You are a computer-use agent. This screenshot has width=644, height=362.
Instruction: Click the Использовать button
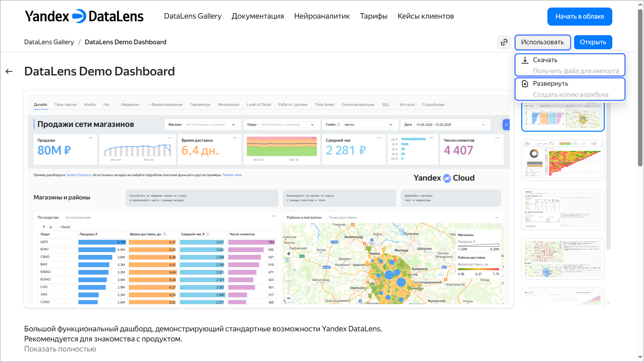542,42
